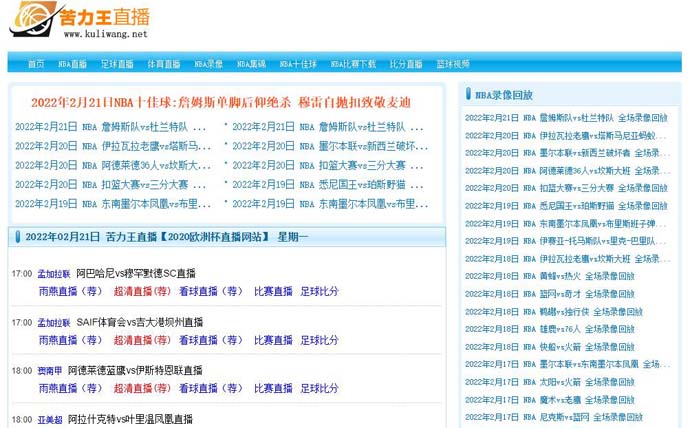
Task: Open middle column 墨尔本联vs新西兰破坏 link
Action: coord(330,146)
